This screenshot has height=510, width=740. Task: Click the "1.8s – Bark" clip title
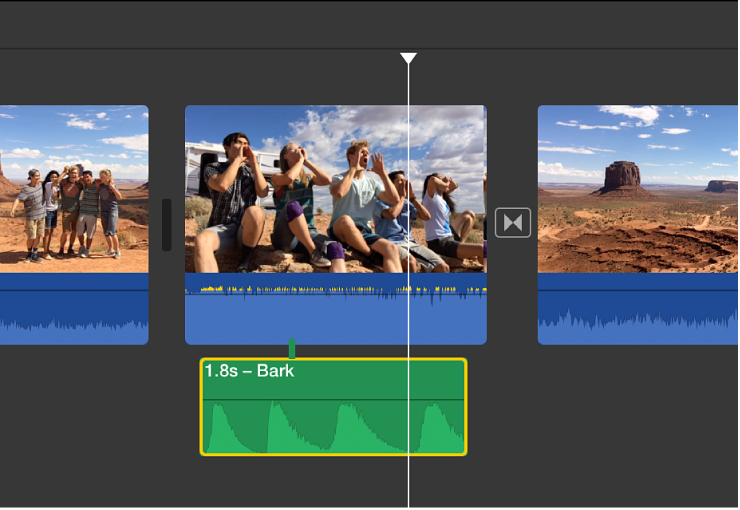[x=249, y=371]
